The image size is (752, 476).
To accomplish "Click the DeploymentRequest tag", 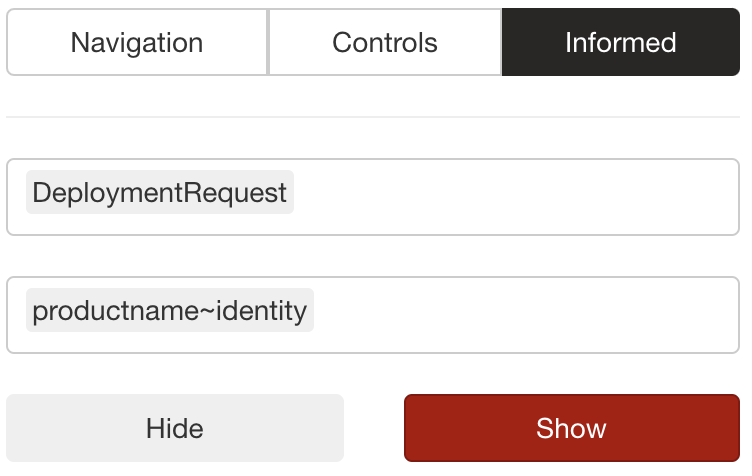I will point(160,193).
